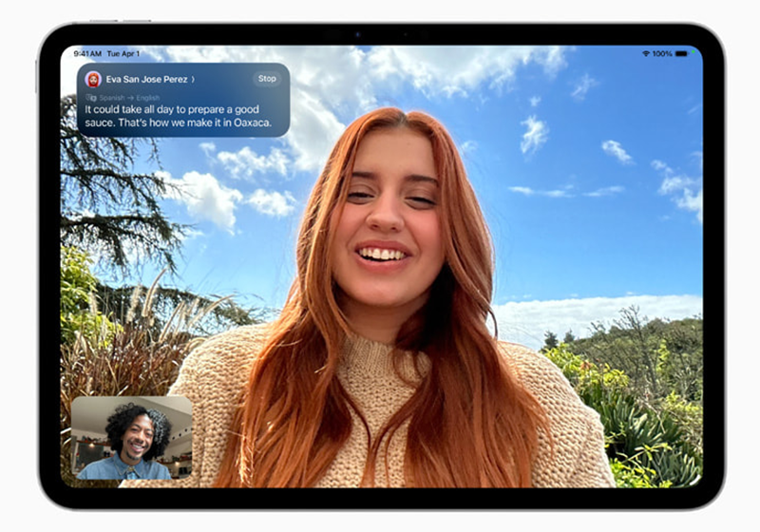
Task: Tap the Spanish → English language label
Action: click(x=129, y=98)
